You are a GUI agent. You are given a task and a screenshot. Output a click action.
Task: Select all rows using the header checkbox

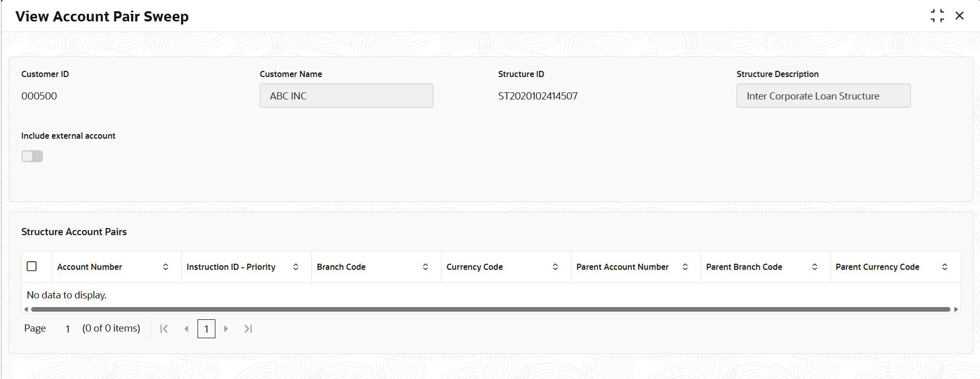pos(32,266)
